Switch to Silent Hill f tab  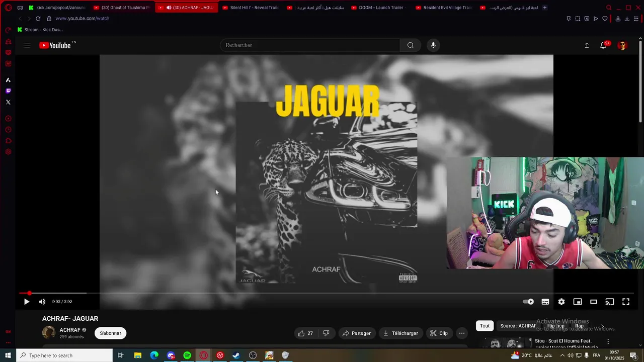pos(251,8)
